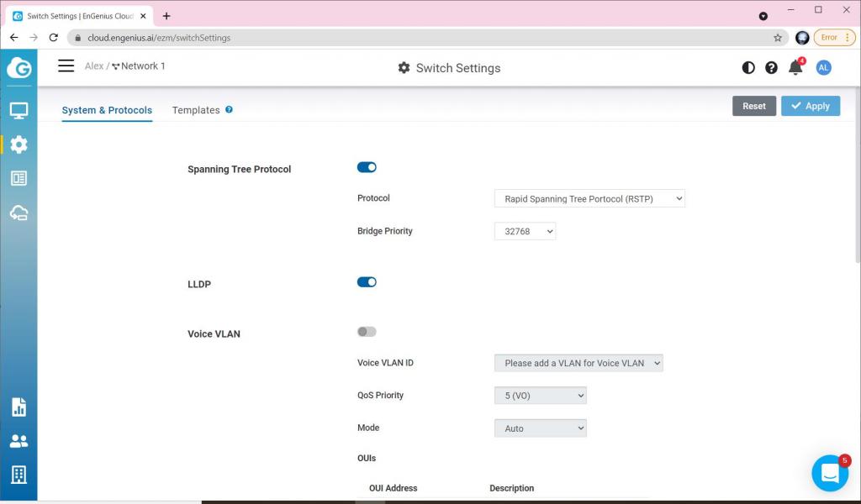Click the Spanning Tree Protocol label

pyautogui.click(x=240, y=169)
